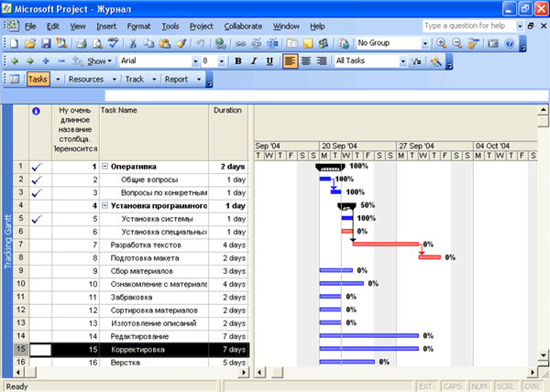Collapse the Оперативка summary task
This screenshot has height=392, width=550.
click(104, 167)
